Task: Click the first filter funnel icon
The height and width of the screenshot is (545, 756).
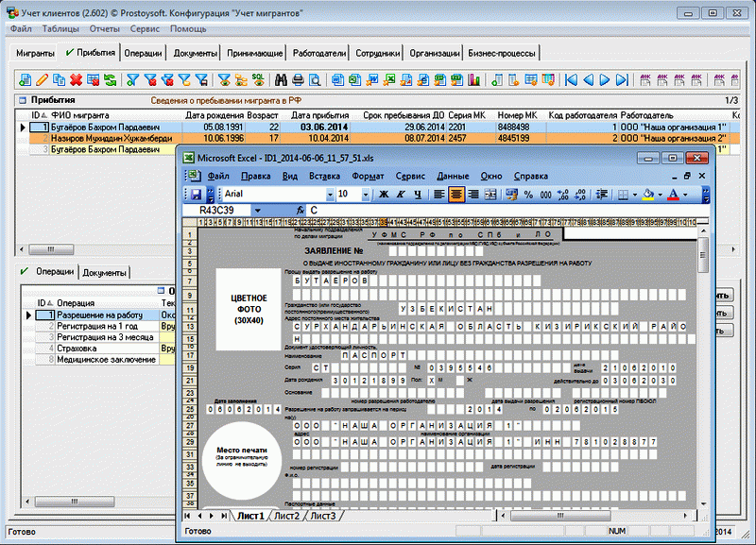Action: 133,80
